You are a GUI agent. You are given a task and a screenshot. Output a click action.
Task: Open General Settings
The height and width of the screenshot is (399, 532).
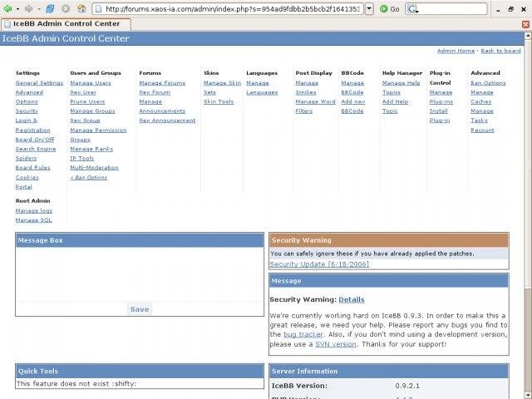pyautogui.click(x=39, y=83)
